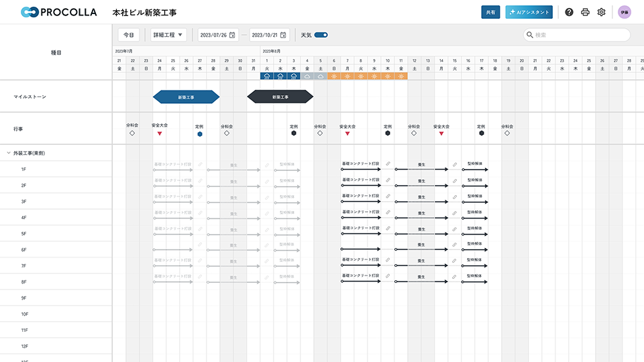The width and height of the screenshot is (644, 362).
Task: Click calendar icon in start date field
Action: pos(232,35)
